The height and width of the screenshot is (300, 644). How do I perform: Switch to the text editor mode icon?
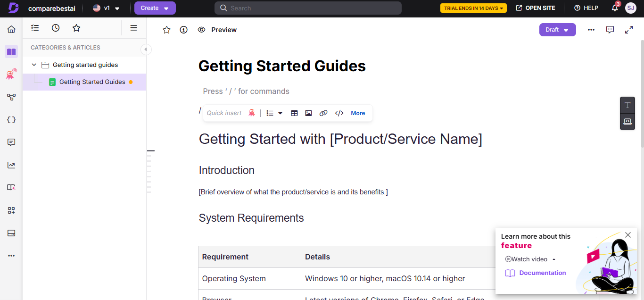pyautogui.click(x=627, y=105)
